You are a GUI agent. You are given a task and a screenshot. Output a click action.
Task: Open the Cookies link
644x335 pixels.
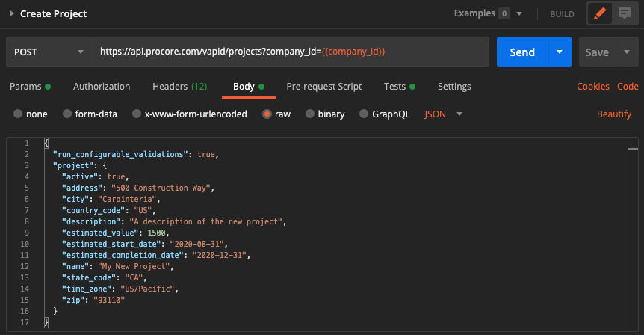[593, 86]
